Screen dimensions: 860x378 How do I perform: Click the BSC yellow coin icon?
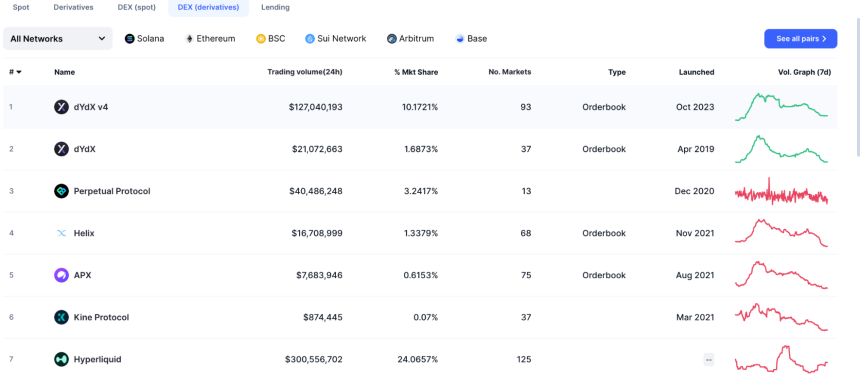pos(261,39)
